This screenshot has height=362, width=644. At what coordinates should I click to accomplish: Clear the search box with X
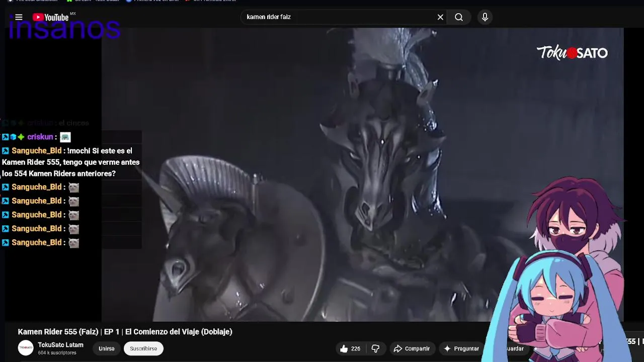click(440, 17)
